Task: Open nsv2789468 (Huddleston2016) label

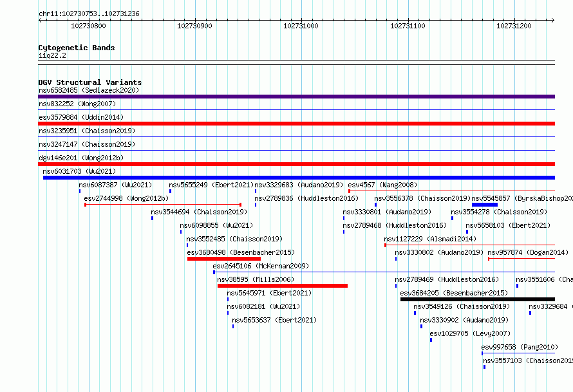Action: pyautogui.click(x=395, y=225)
